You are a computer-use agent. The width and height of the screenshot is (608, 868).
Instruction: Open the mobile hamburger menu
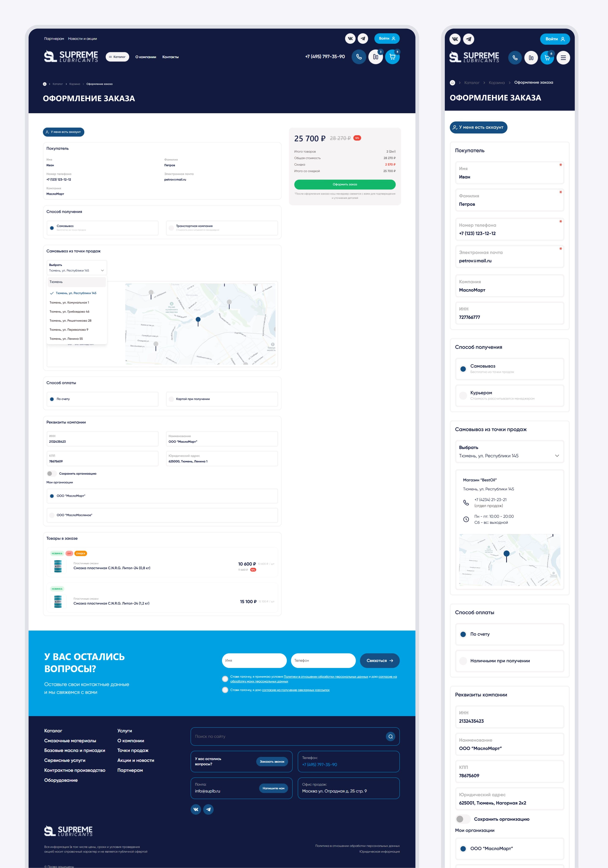(563, 58)
